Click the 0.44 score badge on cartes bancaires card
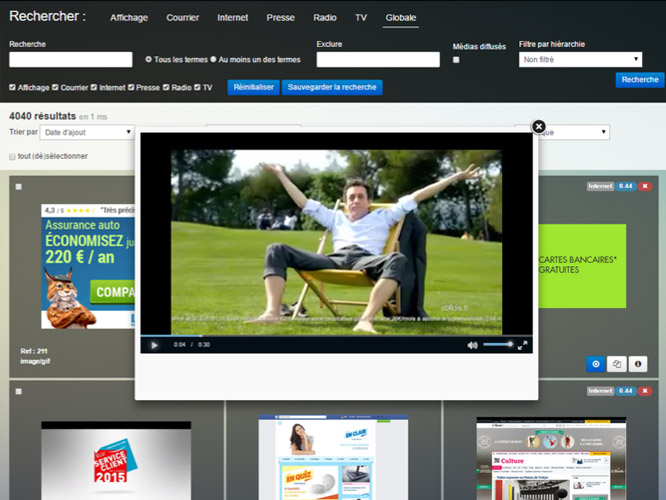This screenshot has width=666, height=500. coord(625,186)
